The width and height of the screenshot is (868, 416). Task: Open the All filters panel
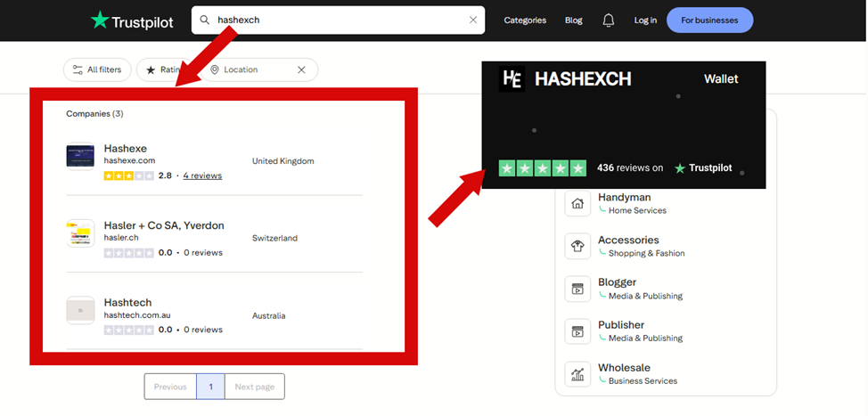pos(97,69)
